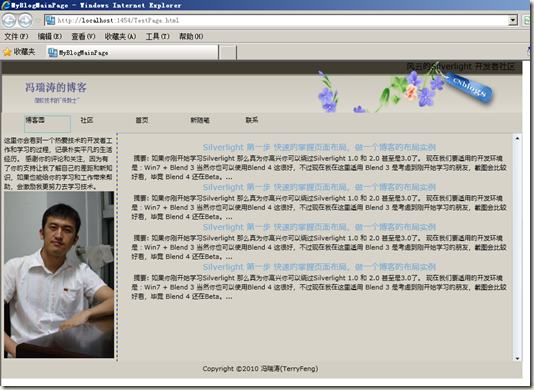The width and height of the screenshot is (534, 390).
Task: Click the page icon in address bar
Action: coord(50,20)
